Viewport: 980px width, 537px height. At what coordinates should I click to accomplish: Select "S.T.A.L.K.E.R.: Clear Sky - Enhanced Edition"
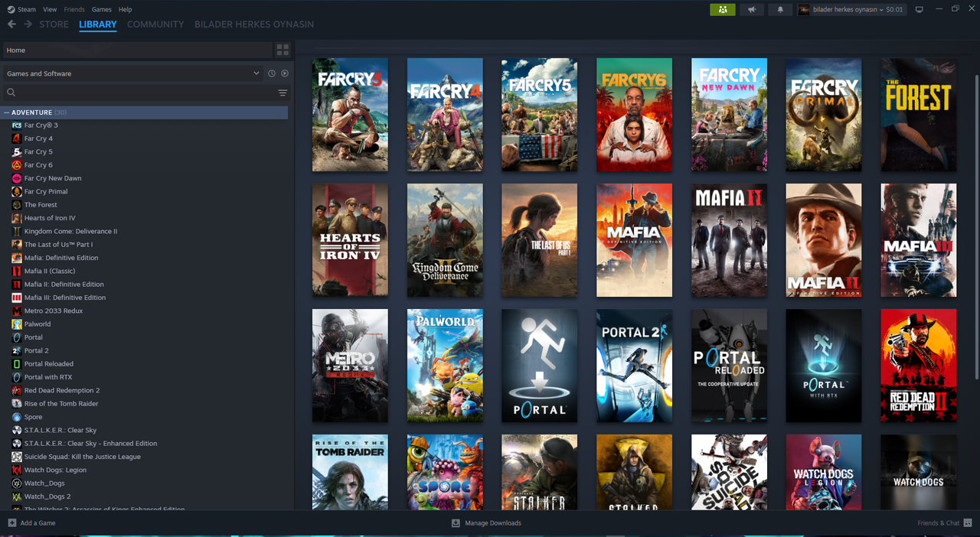(90, 444)
